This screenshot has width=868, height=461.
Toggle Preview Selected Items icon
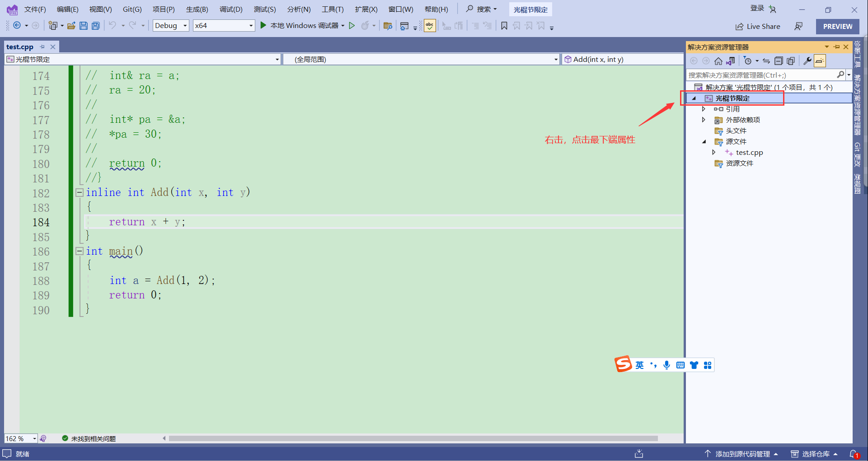(x=820, y=61)
